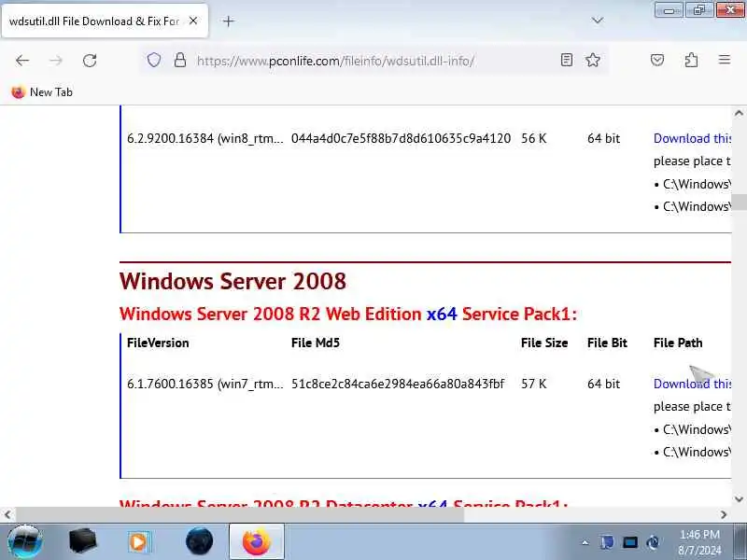Click the padlock site security icon
Image resolution: width=747 pixels, height=560 pixels.
(179, 60)
